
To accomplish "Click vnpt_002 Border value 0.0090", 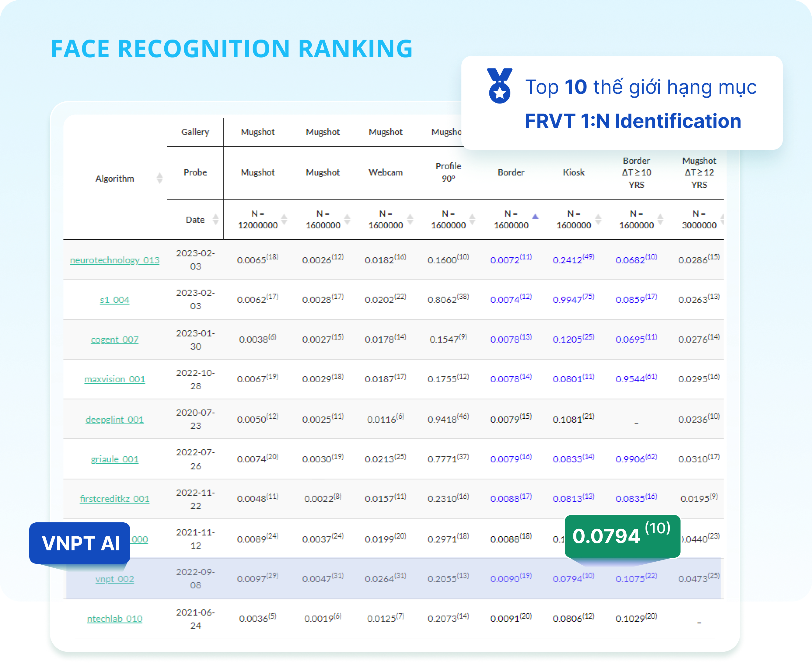I will coord(511,578).
